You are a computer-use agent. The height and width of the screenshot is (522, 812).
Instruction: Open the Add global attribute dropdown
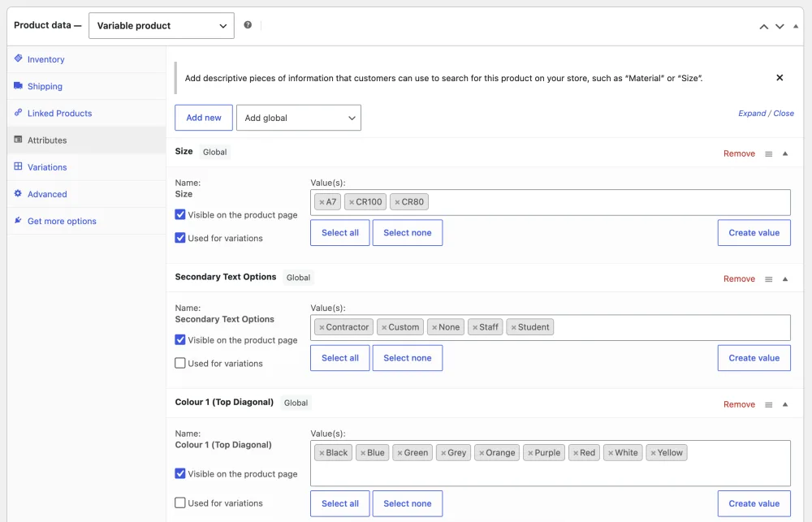pos(299,118)
